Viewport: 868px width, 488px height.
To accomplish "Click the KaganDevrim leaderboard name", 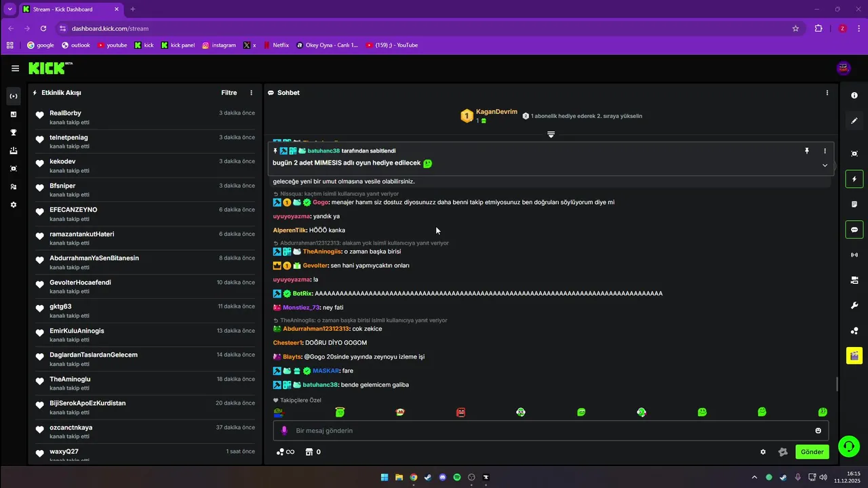I will 496,112.
